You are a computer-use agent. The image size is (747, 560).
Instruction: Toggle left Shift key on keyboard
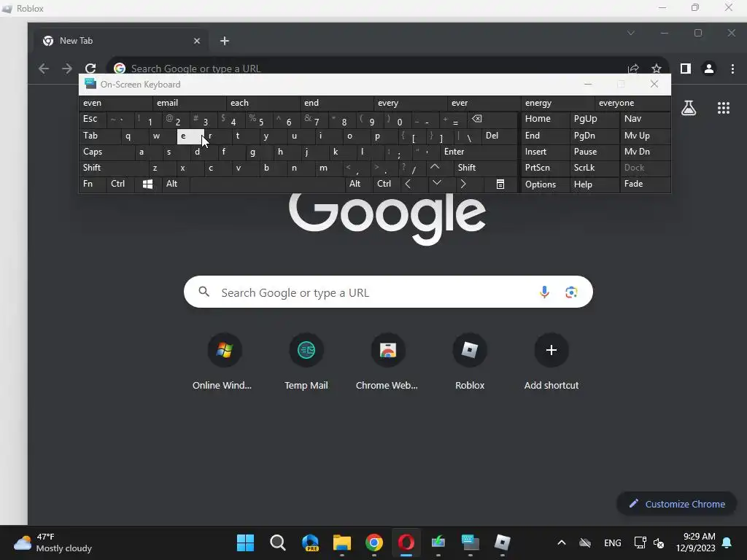point(113,168)
